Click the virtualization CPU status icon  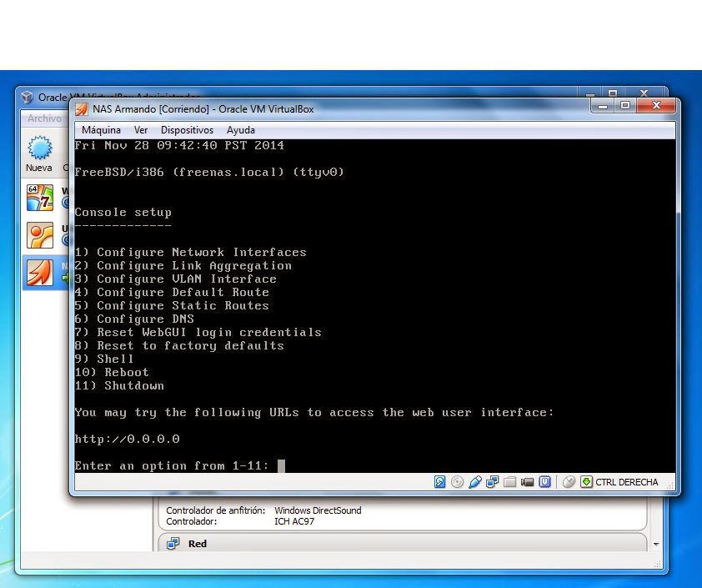click(544, 482)
